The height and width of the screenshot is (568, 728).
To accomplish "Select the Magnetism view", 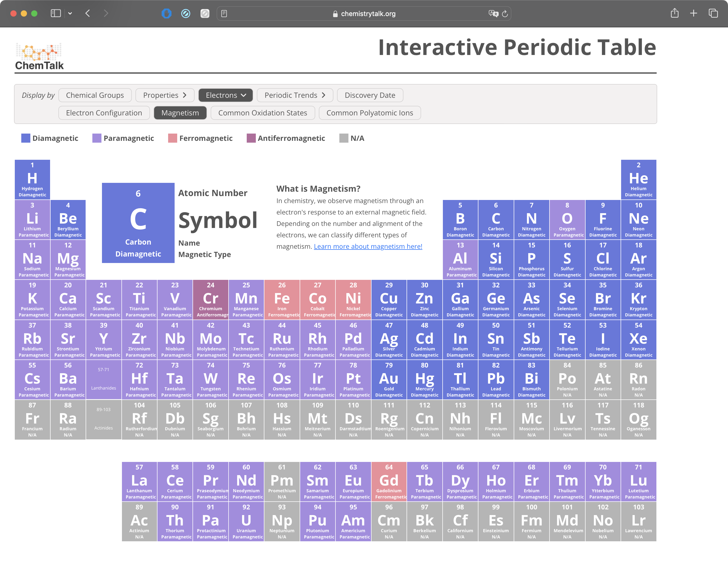I will [x=180, y=113].
